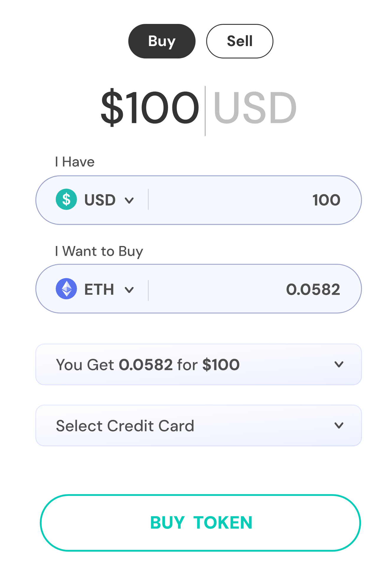392x580 pixels.
Task: Click the green dollar sign icon
Action: pos(66,199)
